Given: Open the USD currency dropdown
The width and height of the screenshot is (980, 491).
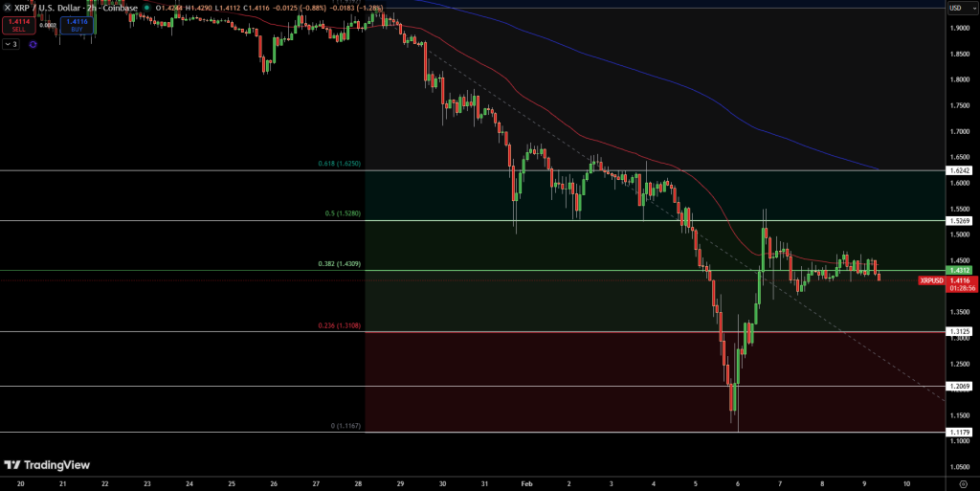Looking at the screenshot, I should (963, 8).
